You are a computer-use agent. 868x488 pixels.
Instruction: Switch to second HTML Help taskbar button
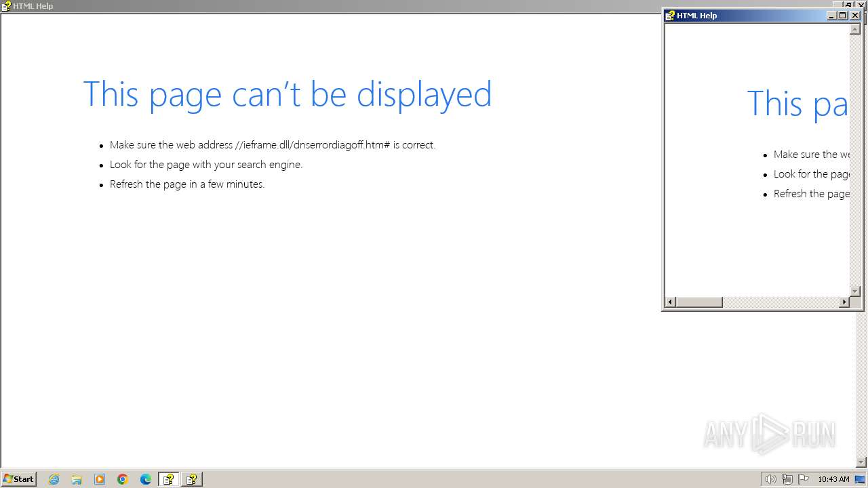(192, 479)
